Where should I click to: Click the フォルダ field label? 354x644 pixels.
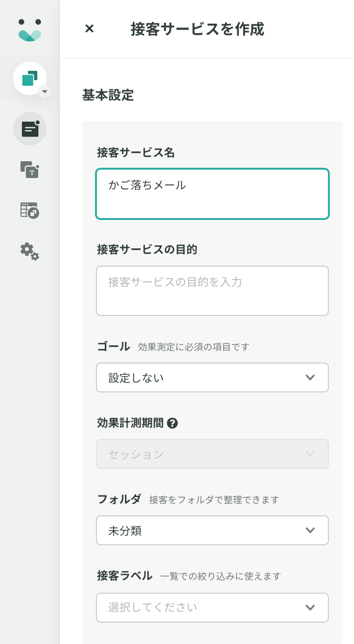(119, 499)
